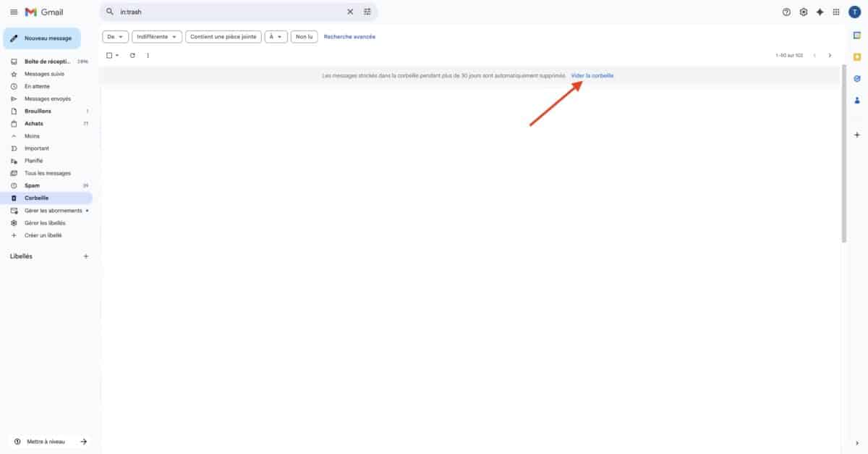Screen dimensions: 868x454
Task: Click the search magnifier icon
Action: 110,12
